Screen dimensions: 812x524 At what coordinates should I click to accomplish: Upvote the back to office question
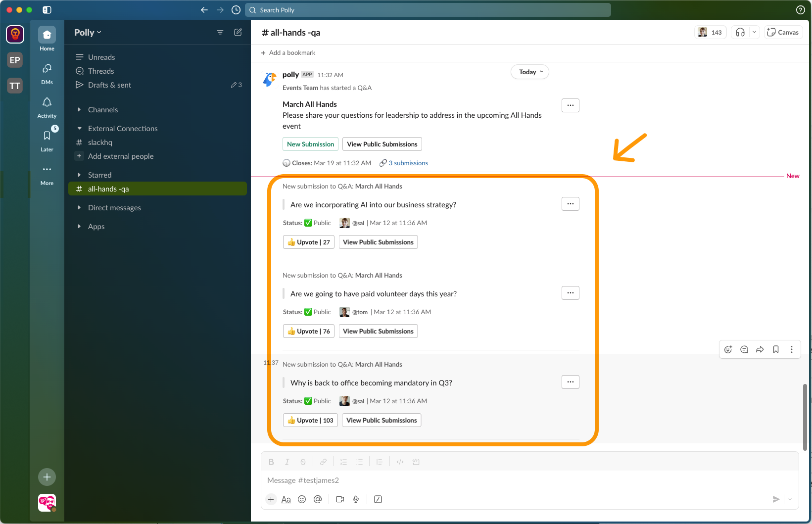pos(310,420)
